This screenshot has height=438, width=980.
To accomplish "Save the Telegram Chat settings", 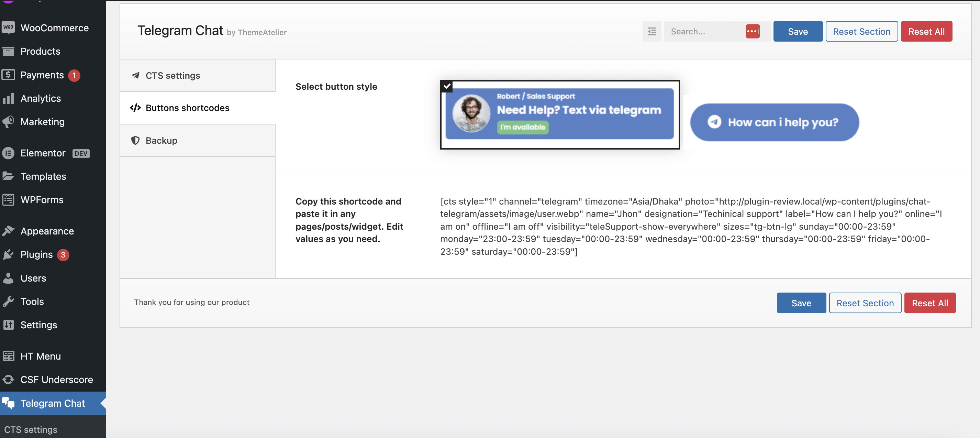I will pos(798,31).
